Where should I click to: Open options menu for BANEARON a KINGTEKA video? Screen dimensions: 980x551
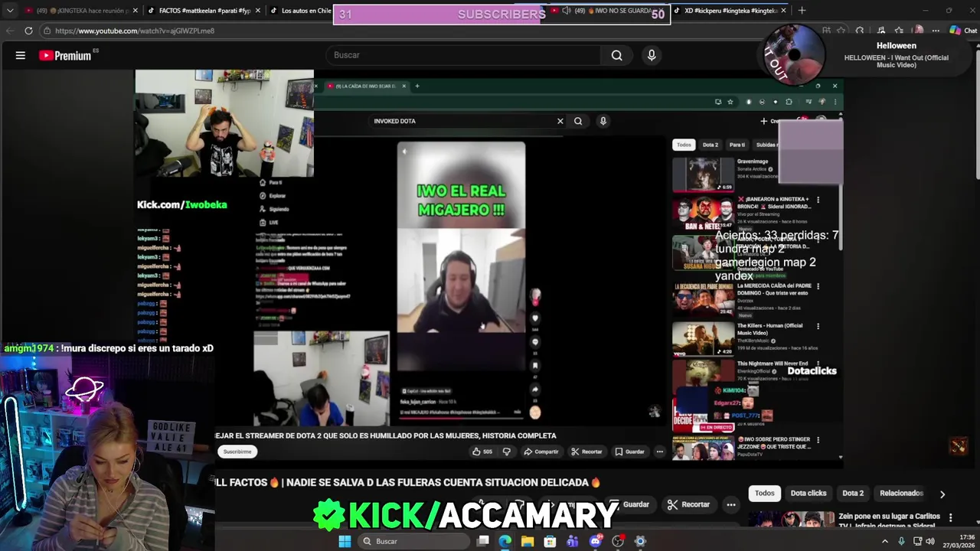(x=818, y=200)
